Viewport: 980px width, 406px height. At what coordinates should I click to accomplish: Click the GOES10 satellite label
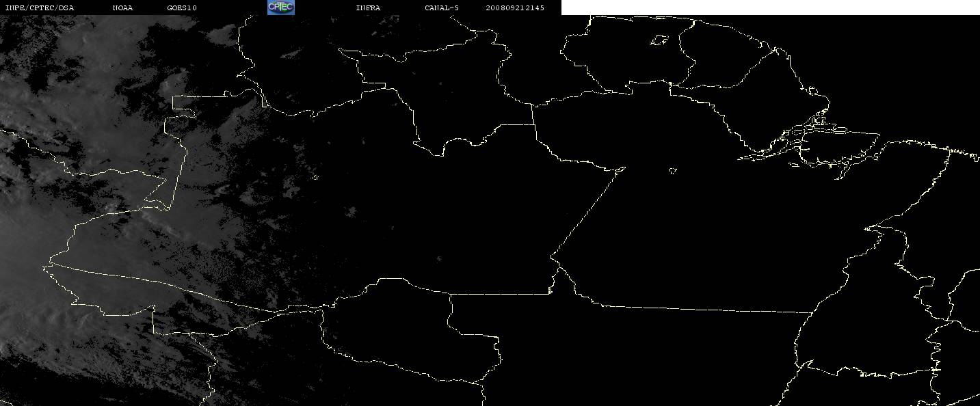pos(182,8)
